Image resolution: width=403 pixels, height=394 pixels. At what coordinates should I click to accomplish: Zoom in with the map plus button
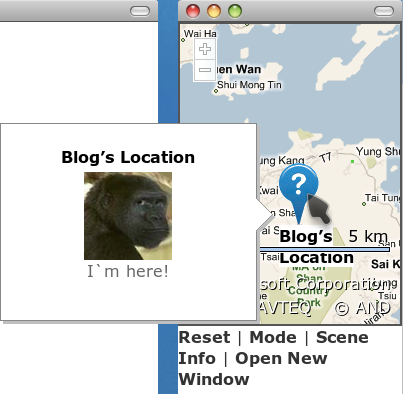coord(205,49)
